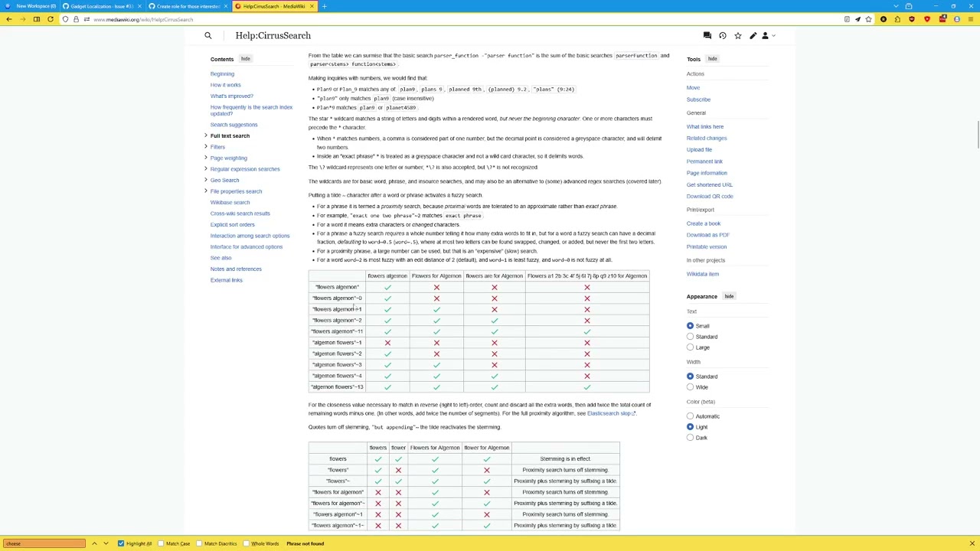Screen dimensions: 980x551
Task: Click the find bar search input
Action: tap(44, 543)
